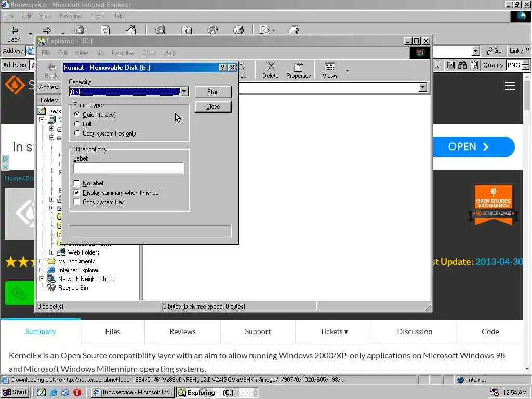Image resolution: width=532 pixels, height=399 pixels.
Task: Expand Web Folders tree node
Action: pos(51,252)
